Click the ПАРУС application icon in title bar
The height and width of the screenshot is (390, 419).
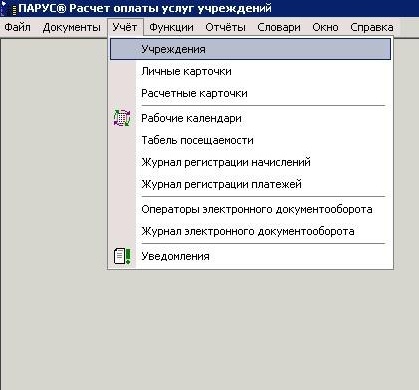click(x=8, y=8)
